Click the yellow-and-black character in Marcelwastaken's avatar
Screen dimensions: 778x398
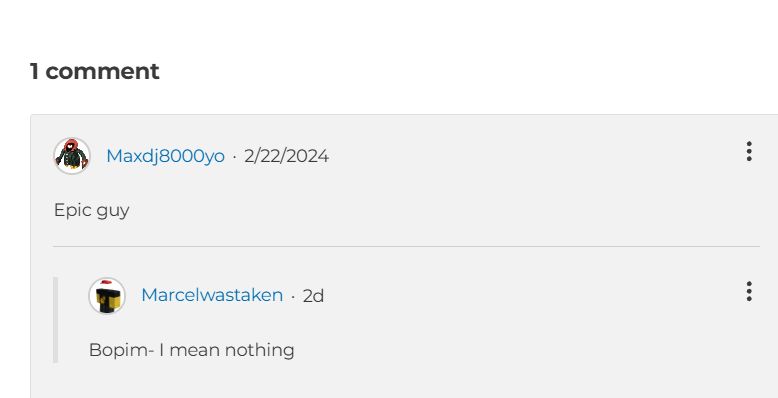pyautogui.click(x=108, y=297)
